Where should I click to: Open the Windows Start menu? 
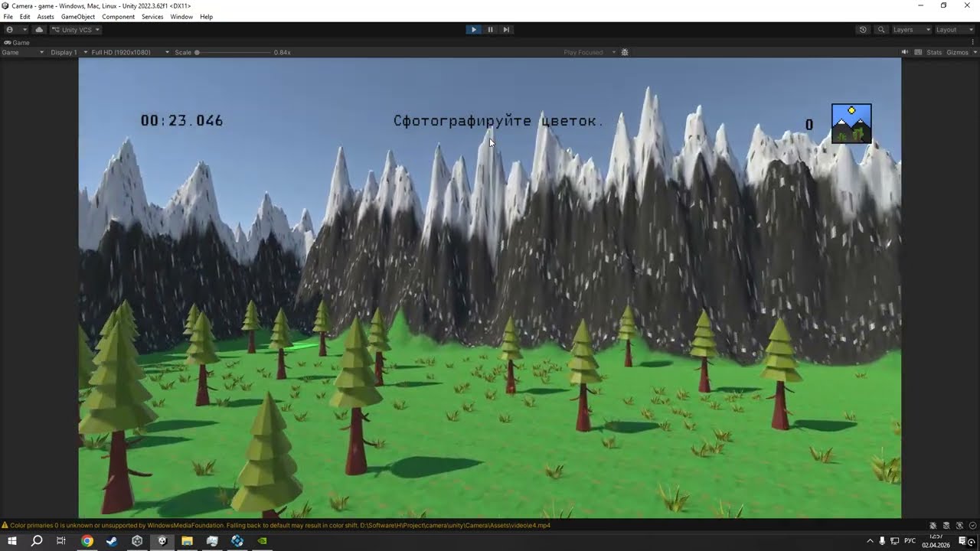[12, 541]
